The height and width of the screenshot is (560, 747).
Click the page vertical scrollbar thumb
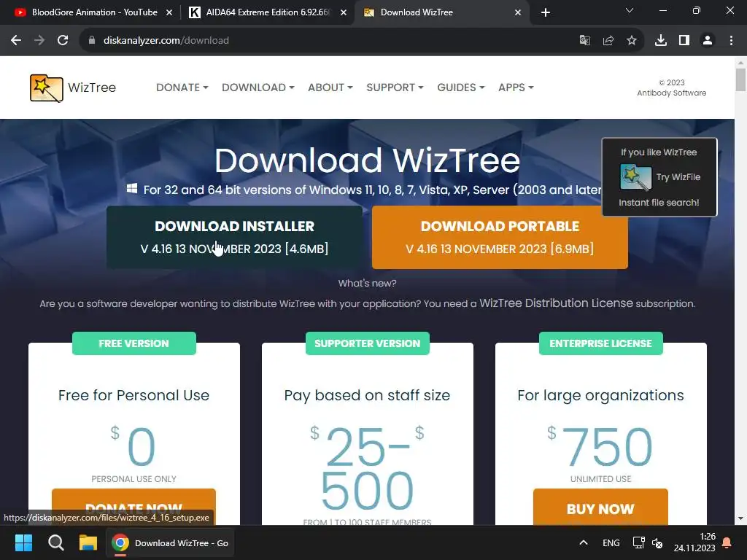[x=740, y=79]
